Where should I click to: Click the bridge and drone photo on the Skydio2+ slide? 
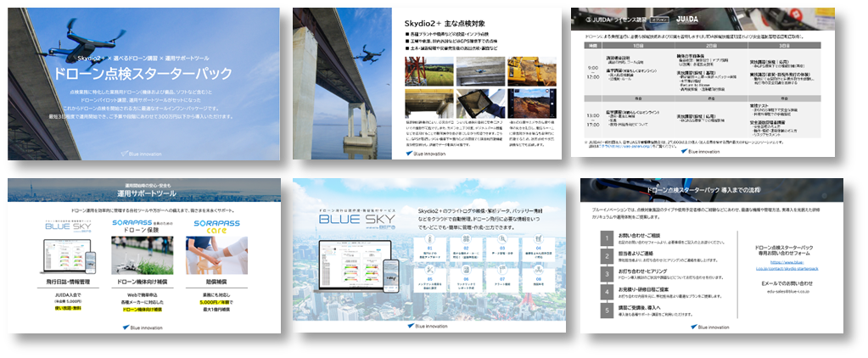pyautogui.click(x=342, y=83)
